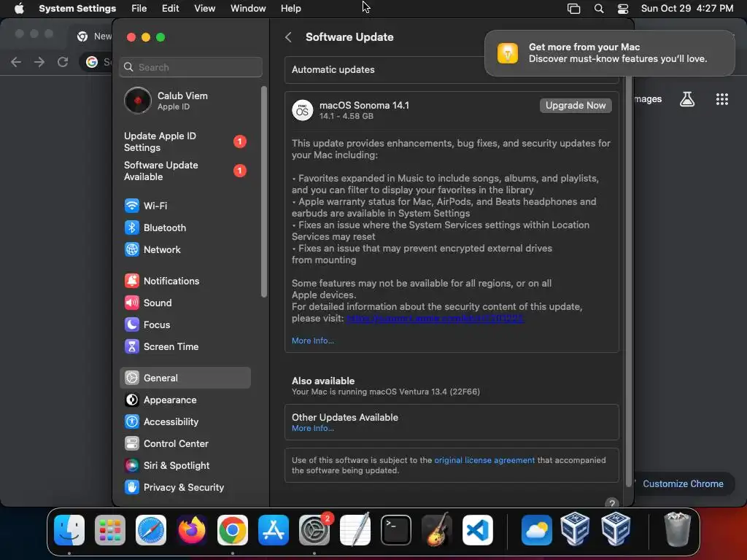This screenshot has height=560, width=747.
Task: Launch Firefox from the Dock
Action: click(192, 530)
